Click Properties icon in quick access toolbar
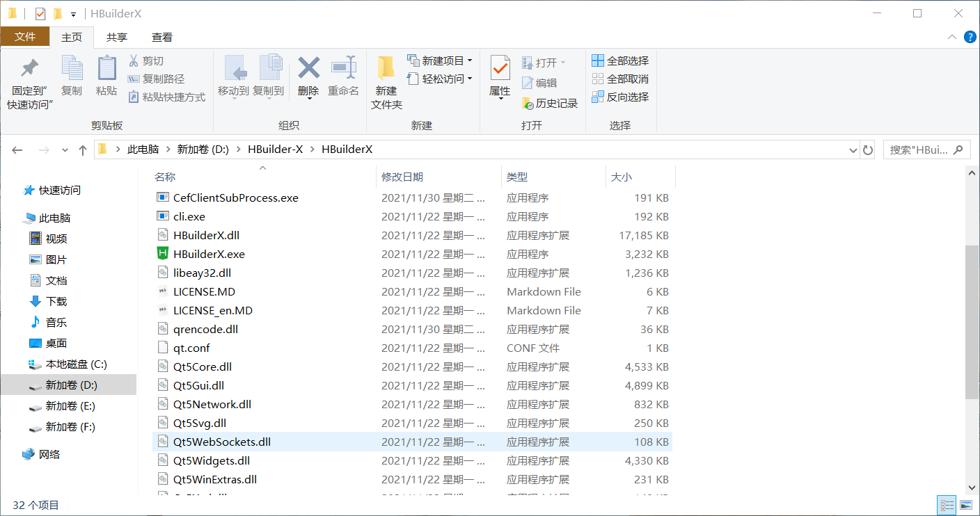Viewport: 980px width, 516px height. click(40, 13)
